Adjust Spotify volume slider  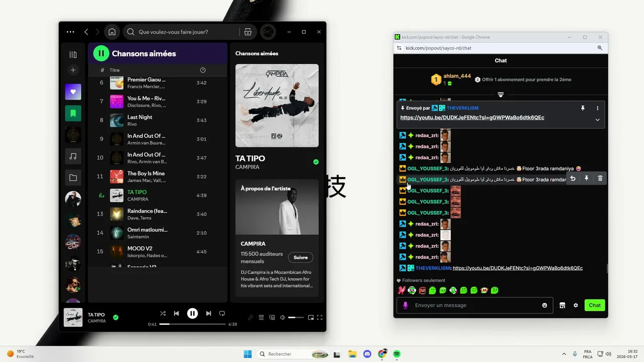click(x=296, y=317)
